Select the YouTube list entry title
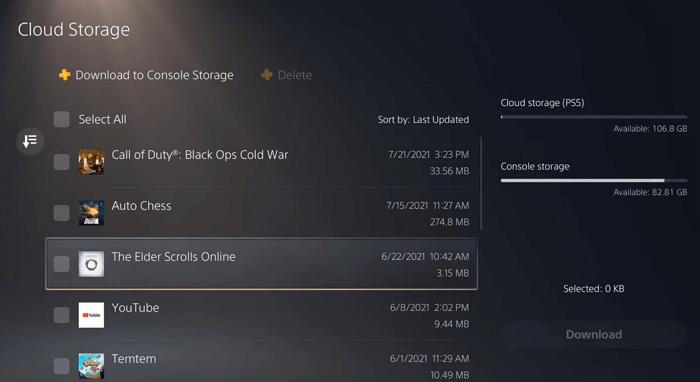Screen dimensions: 700x382 (x=135, y=308)
